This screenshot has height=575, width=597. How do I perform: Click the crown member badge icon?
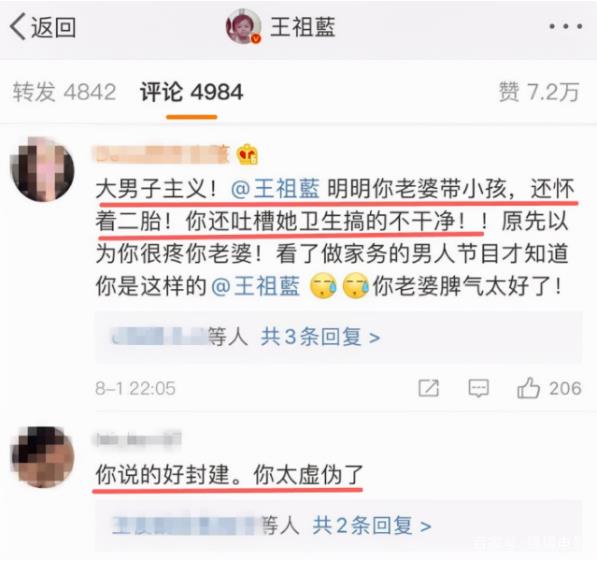pyautogui.click(x=247, y=154)
